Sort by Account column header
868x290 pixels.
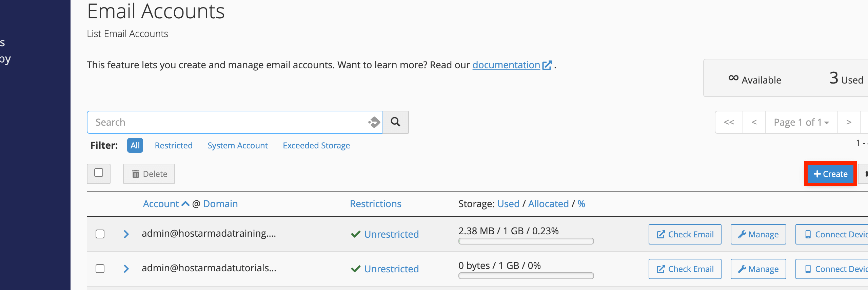[x=161, y=204]
